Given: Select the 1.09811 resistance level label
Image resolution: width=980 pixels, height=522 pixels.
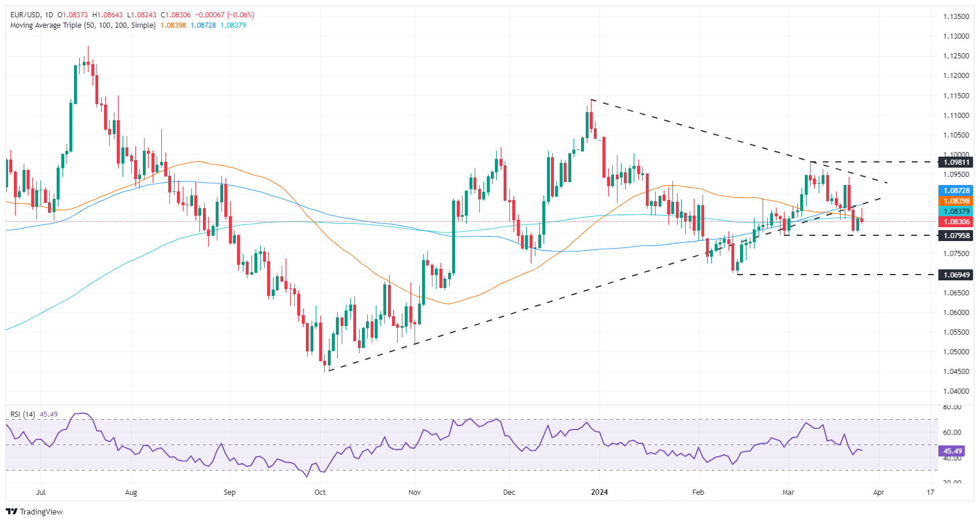Looking at the screenshot, I should click(956, 162).
